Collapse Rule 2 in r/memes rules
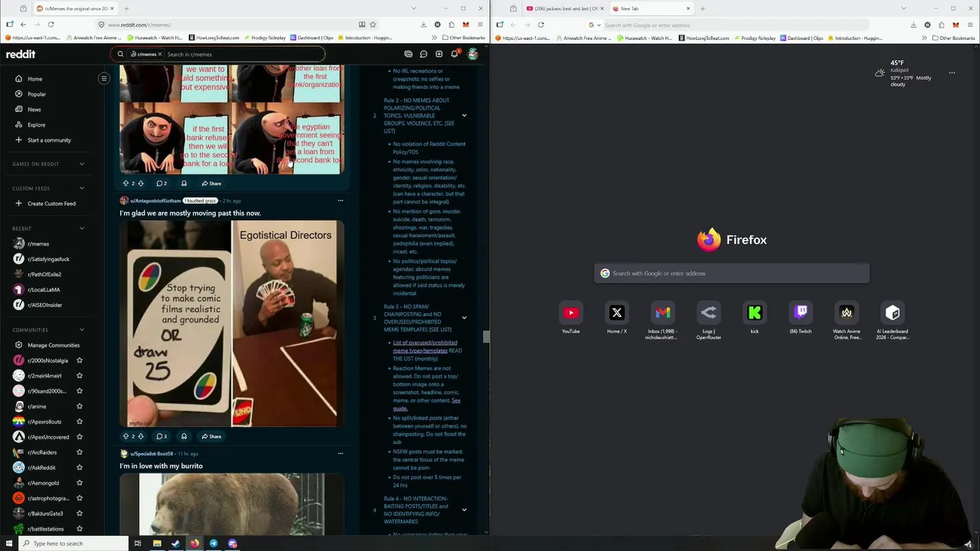The height and width of the screenshot is (551, 980). click(x=464, y=116)
